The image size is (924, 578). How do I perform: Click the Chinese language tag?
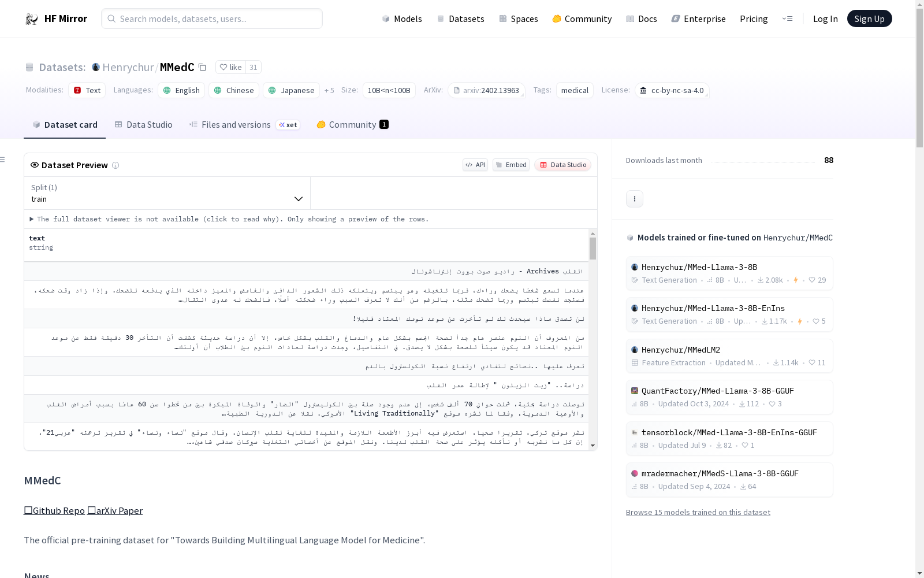(x=234, y=90)
